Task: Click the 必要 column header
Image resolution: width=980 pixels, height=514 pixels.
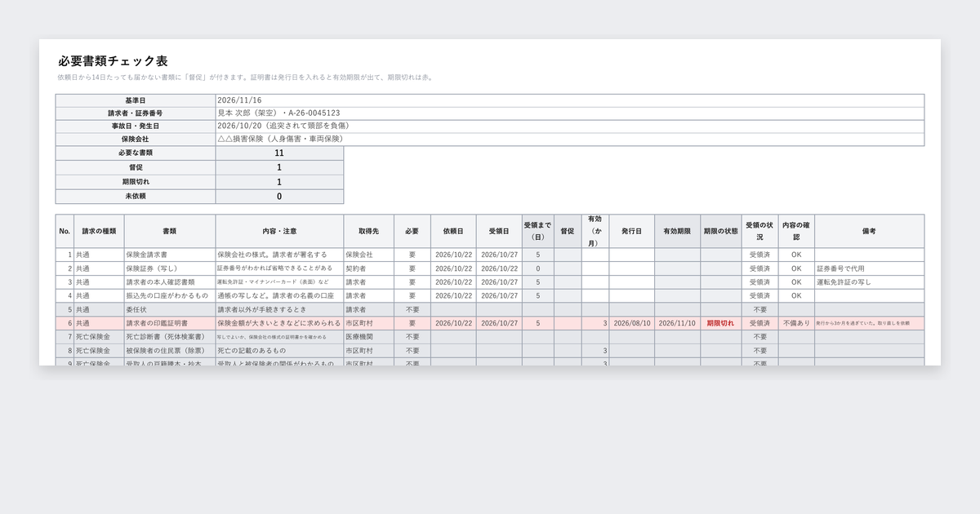Action: tap(412, 232)
